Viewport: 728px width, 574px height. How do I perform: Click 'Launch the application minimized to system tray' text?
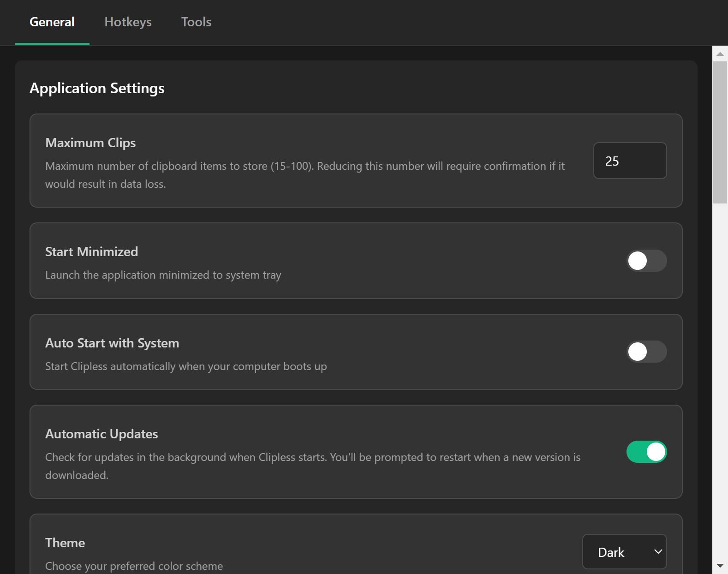point(163,275)
